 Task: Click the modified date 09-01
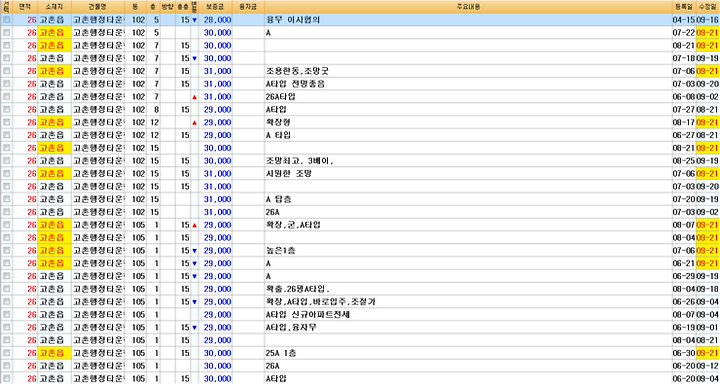tap(708, 328)
